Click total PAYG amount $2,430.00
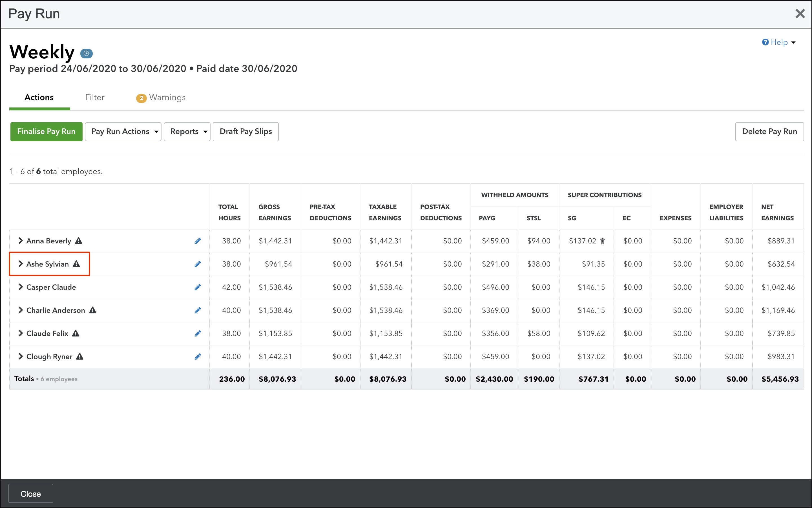The height and width of the screenshot is (508, 812). pyautogui.click(x=494, y=379)
